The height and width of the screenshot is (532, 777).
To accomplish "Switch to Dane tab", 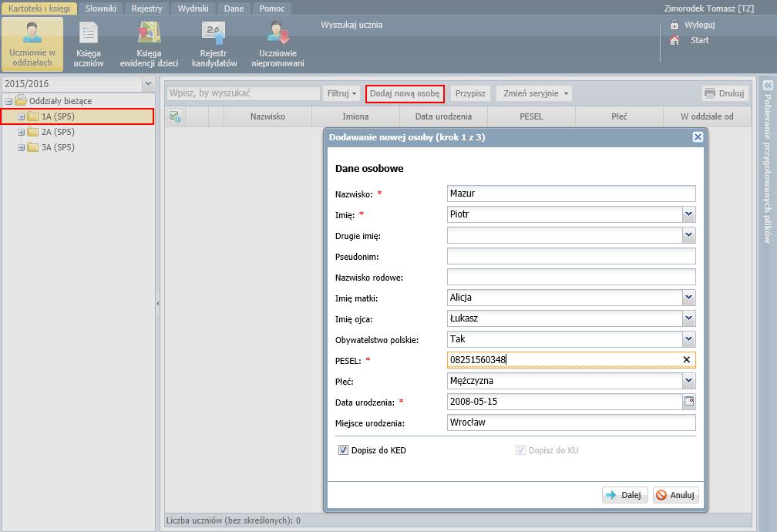I will (234, 8).
